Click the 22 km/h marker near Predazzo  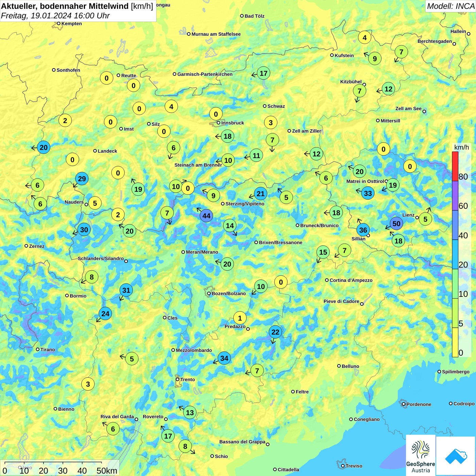tap(275, 332)
